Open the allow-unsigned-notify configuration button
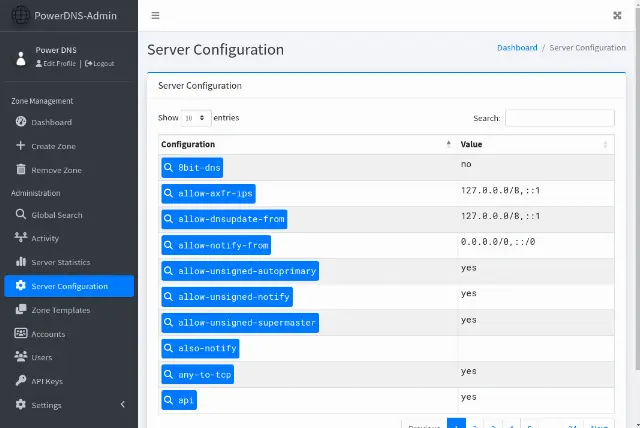Viewport: 640px width, 428px height. (x=227, y=297)
